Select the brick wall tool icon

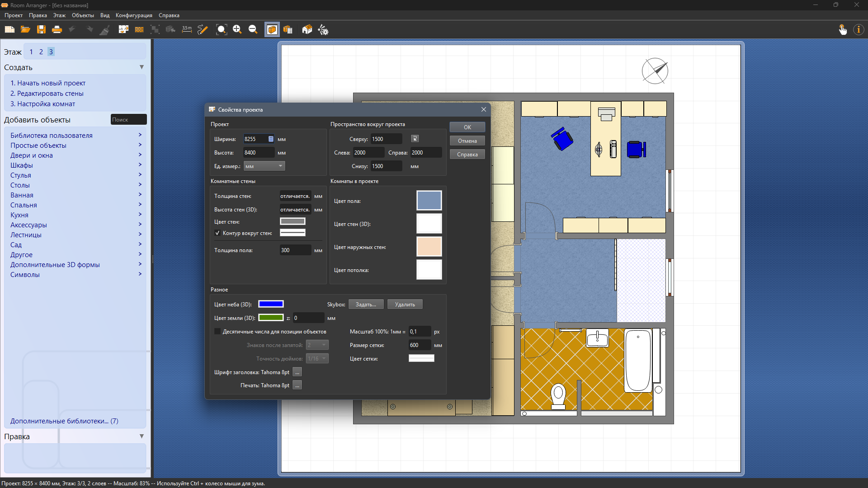[x=139, y=30]
